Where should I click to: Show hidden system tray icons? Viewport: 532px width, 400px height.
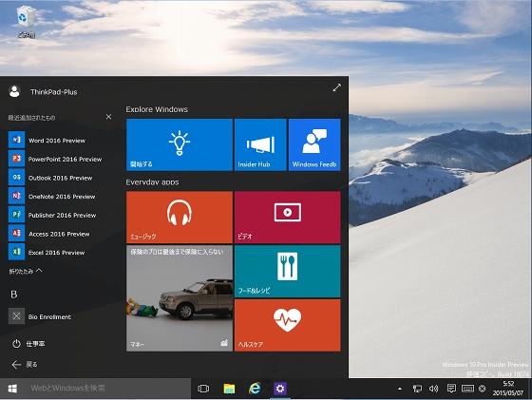[x=400, y=389]
